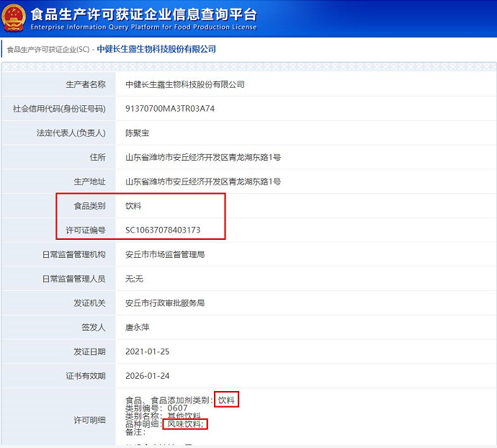Select 饮料 after 食品添加剂类别 in 许可明细

pyautogui.click(x=226, y=400)
